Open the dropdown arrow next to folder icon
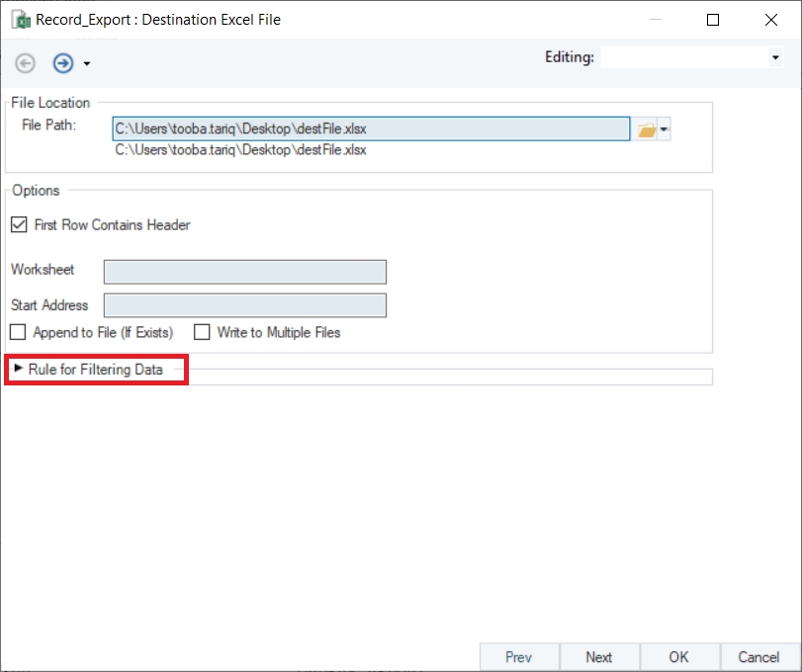Image resolution: width=802 pixels, height=672 pixels. click(x=665, y=129)
